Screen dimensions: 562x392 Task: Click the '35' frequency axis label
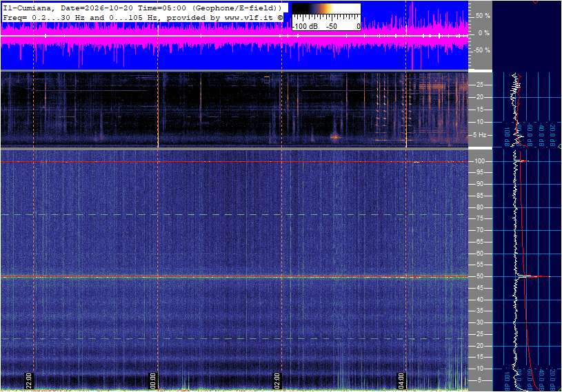[479, 311]
